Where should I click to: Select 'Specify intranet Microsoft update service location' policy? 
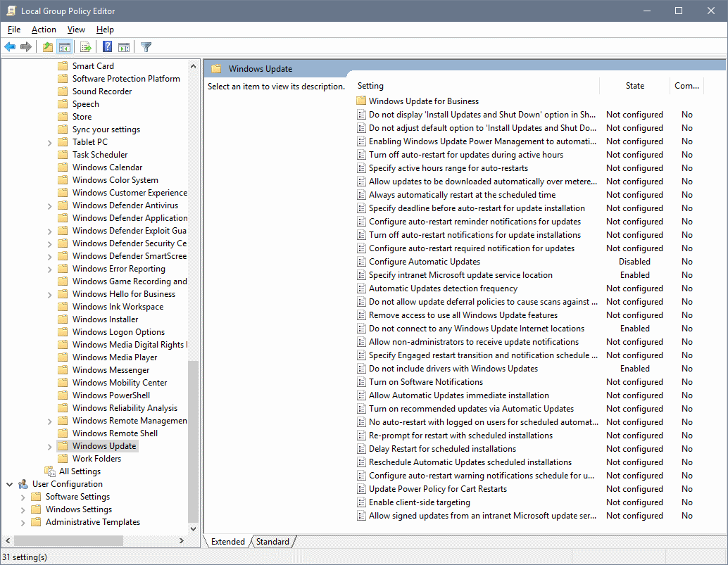[x=460, y=275]
